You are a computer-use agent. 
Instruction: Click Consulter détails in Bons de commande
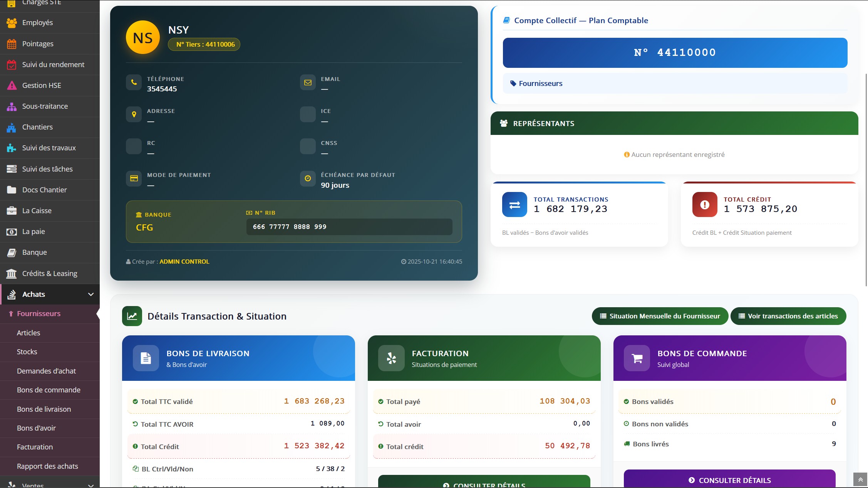pyautogui.click(x=730, y=479)
